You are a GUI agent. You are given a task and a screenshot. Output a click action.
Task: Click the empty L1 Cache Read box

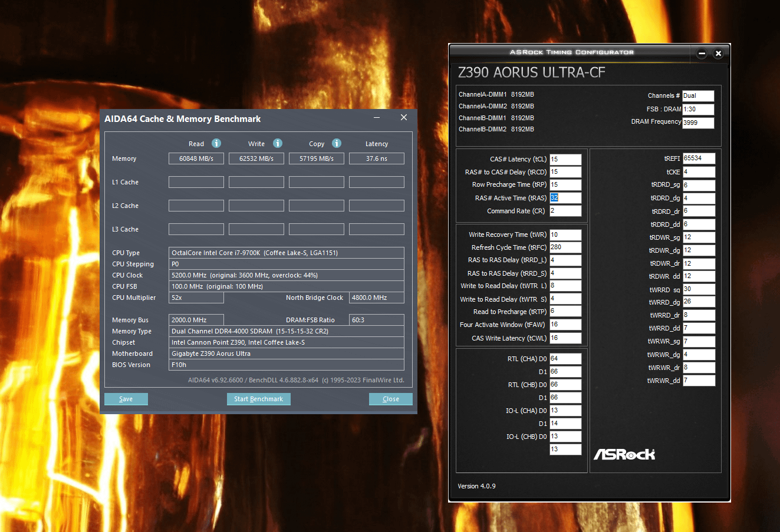point(196,182)
